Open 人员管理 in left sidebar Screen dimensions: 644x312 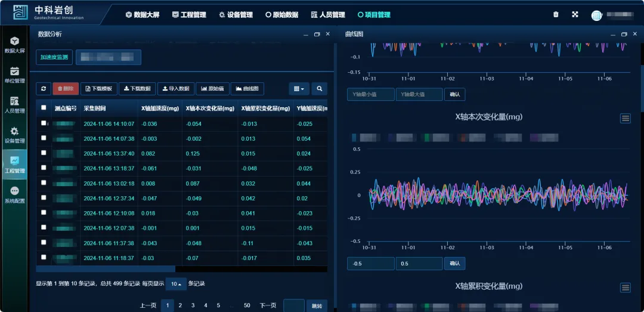15,105
